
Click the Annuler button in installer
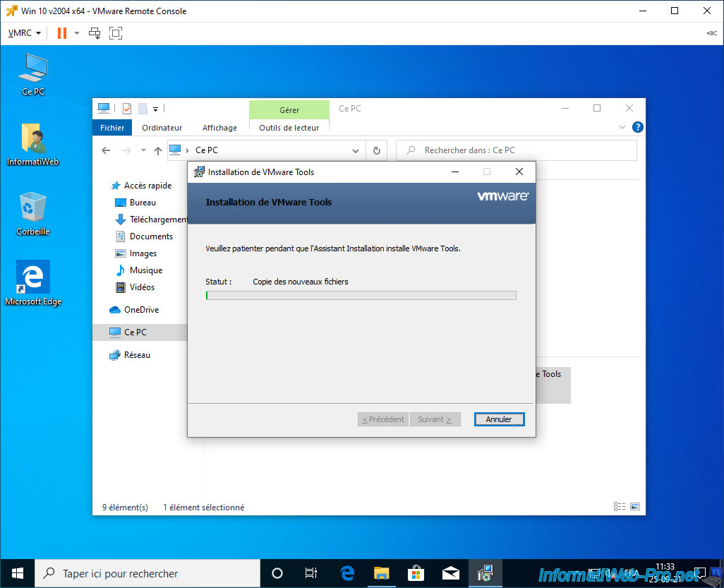point(499,419)
